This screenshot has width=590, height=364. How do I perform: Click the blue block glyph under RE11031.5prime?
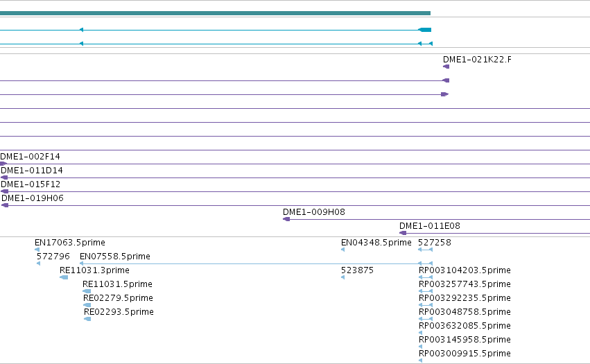tap(87, 291)
